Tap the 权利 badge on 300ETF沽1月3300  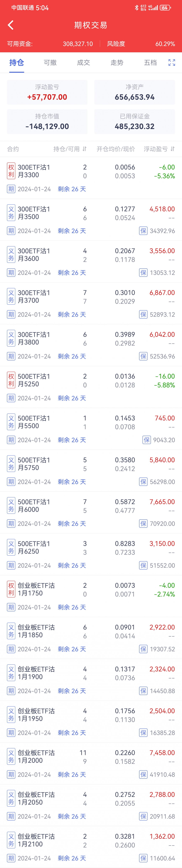click(11, 171)
